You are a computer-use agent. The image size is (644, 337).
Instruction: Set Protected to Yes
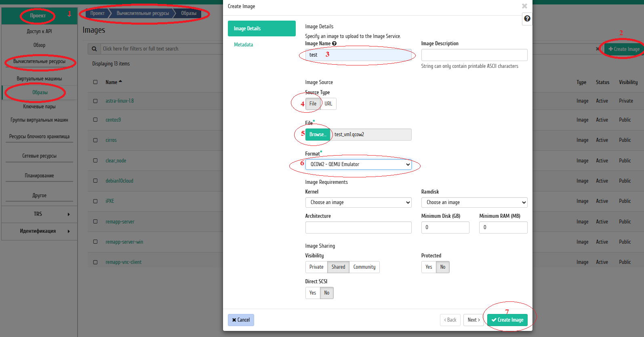[x=429, y=267]
